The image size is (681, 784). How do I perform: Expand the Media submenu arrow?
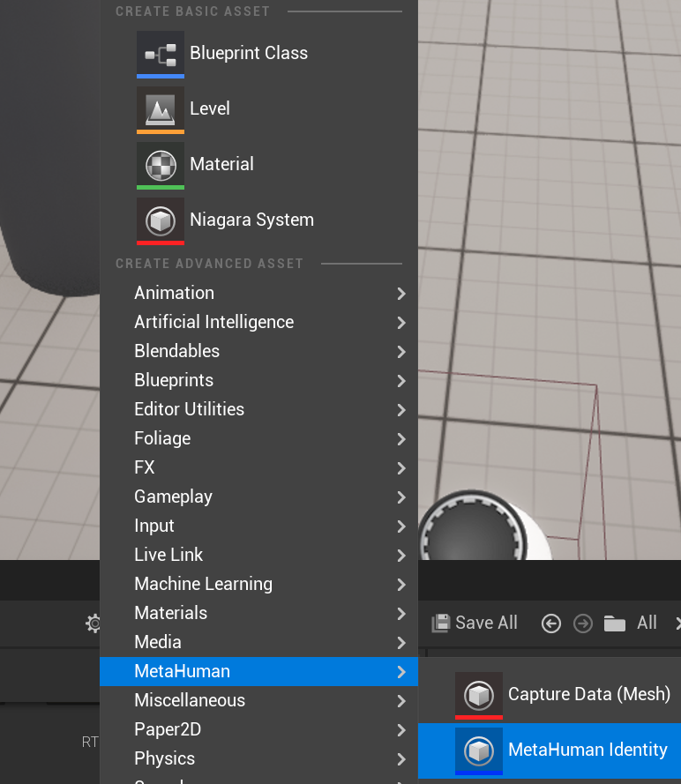pyautogui.click(x=401, y=643)
